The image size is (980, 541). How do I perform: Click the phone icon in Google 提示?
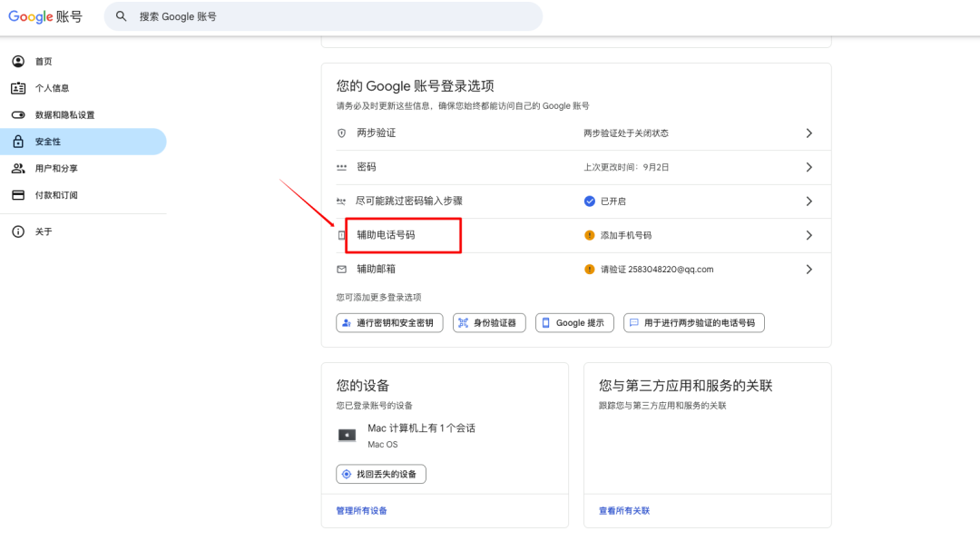[545, 323]
